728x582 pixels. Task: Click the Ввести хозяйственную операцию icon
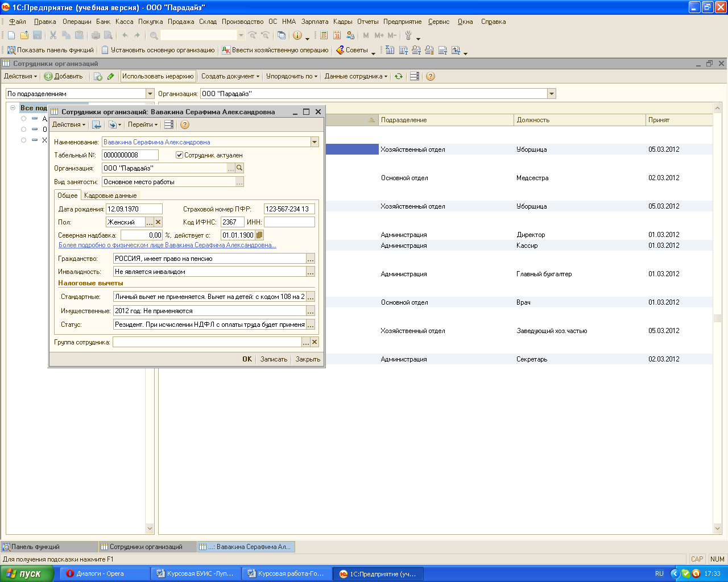coord(226,50)
